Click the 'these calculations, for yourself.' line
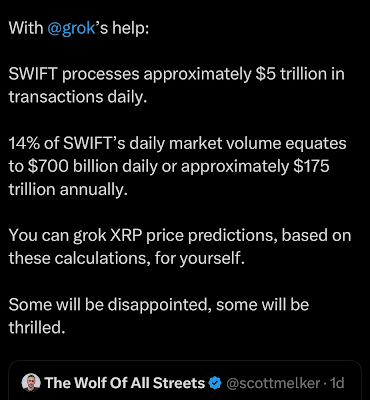370x400 pixels. [127, 259]
